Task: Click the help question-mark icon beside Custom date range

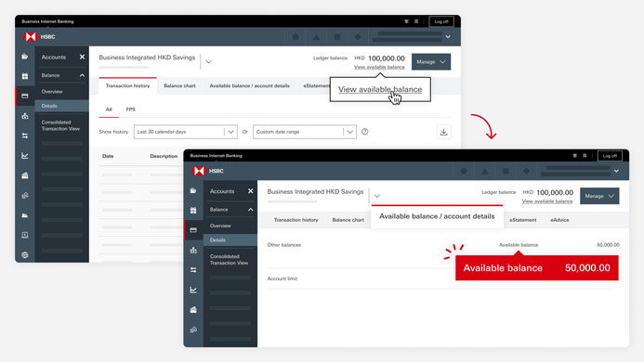Action: pyautogui.click(x=364, y=132)
